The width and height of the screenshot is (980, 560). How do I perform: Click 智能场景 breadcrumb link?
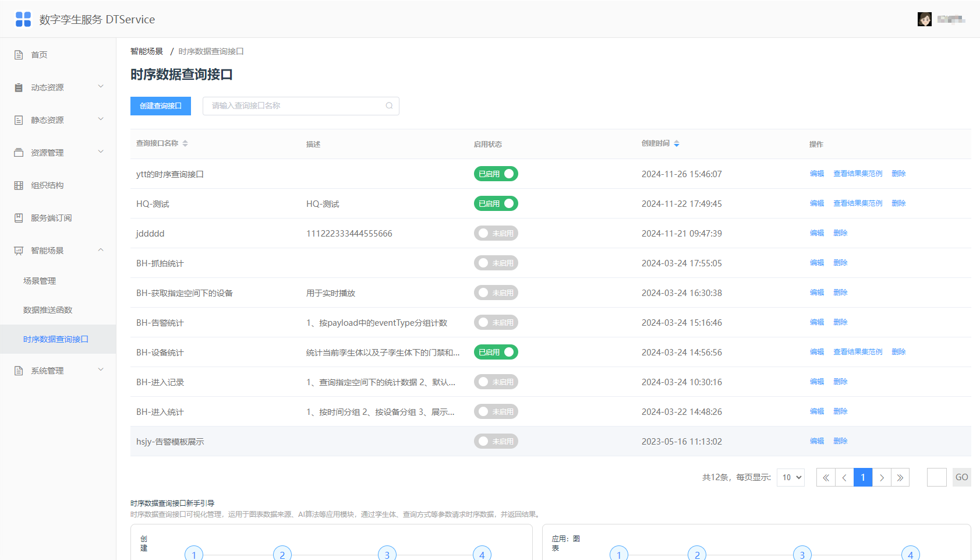[147, 51]
